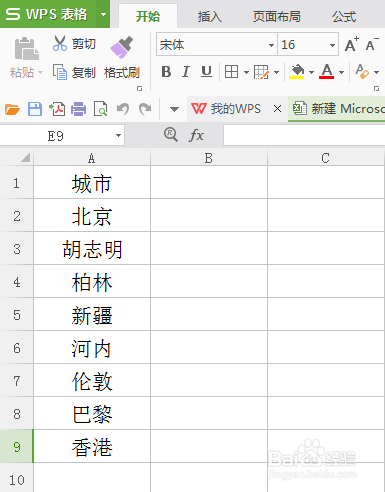Expand clear formatting dropdown arrow

pos(376,72)
